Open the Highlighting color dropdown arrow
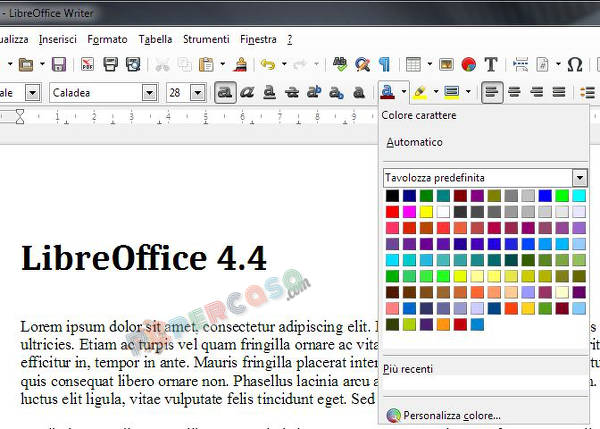 click(436, 92)
